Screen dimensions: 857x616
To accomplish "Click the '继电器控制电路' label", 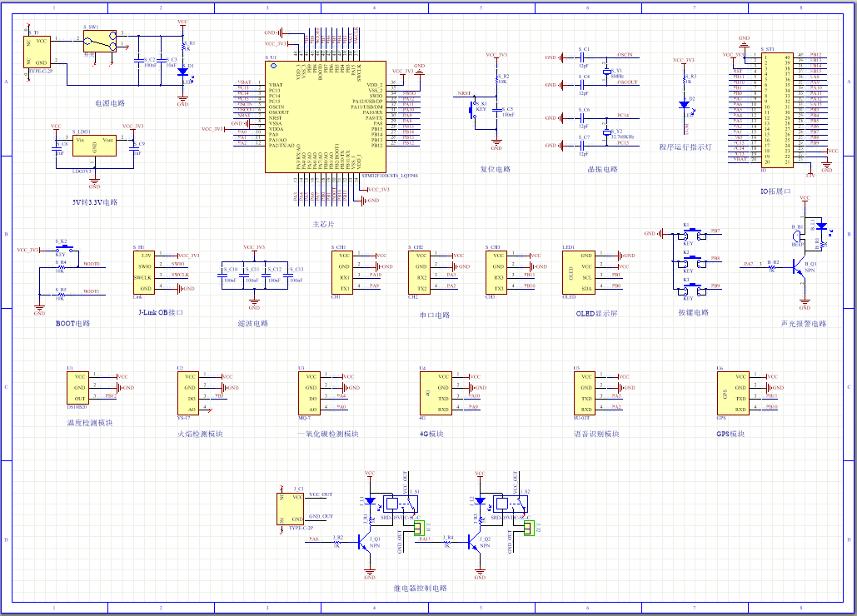I will pyautogui.click(x=421, y=589).
